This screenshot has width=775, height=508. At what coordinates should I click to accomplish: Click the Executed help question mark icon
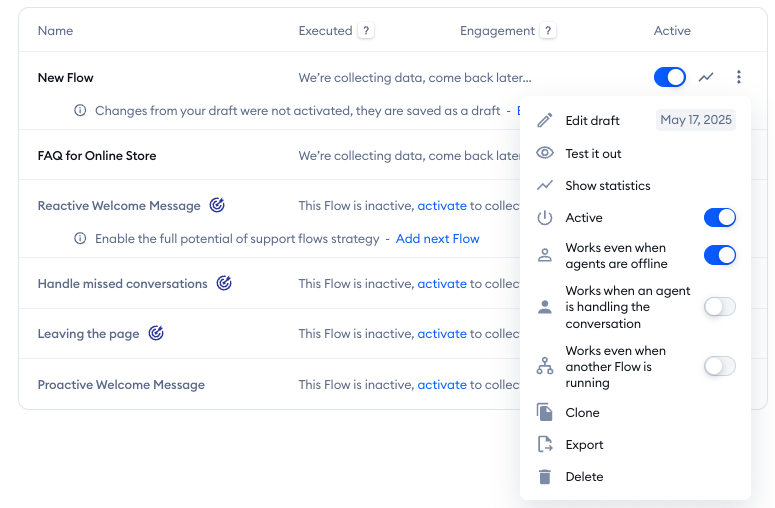point(367,31)
